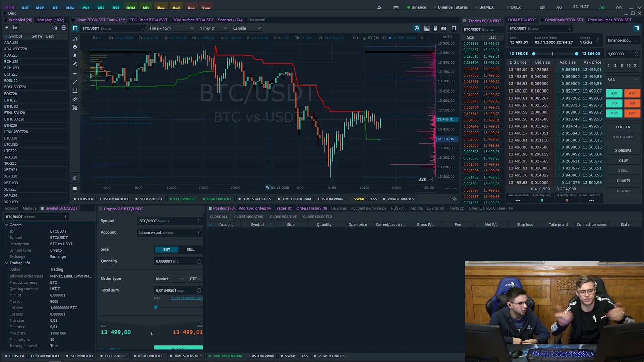Toggle CLUSTER overlay under chart
Viewport: 644px width, 362px height.
(84, 199)
